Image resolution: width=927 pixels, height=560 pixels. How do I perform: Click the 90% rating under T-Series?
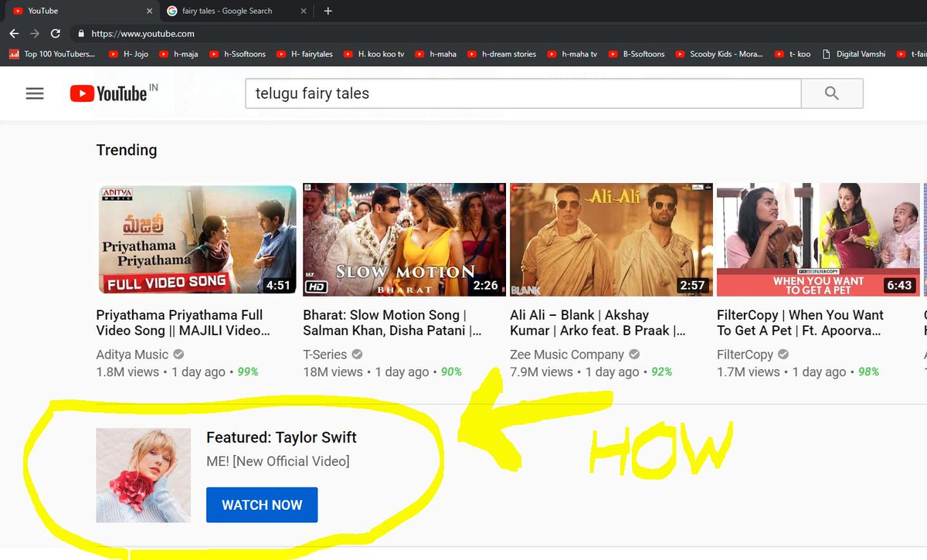point(451,372)
